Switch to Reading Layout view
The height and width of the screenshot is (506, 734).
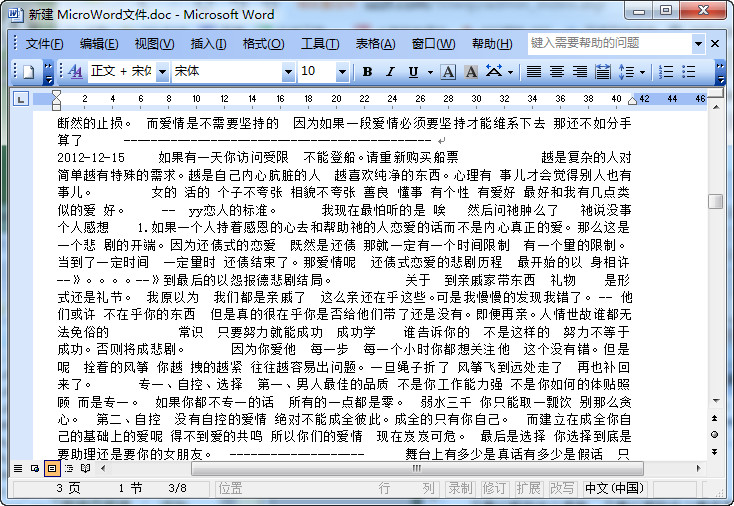86,468
